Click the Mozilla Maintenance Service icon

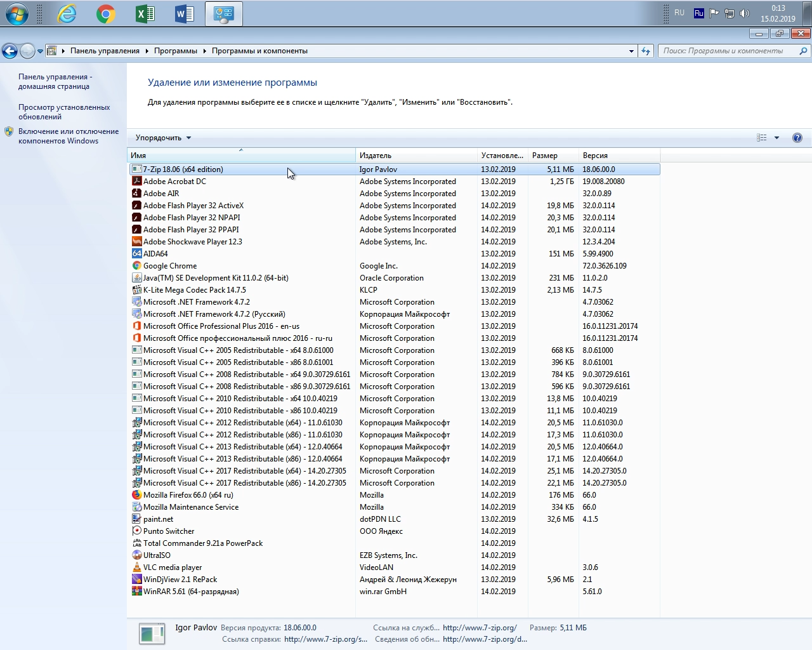point(136,507)
